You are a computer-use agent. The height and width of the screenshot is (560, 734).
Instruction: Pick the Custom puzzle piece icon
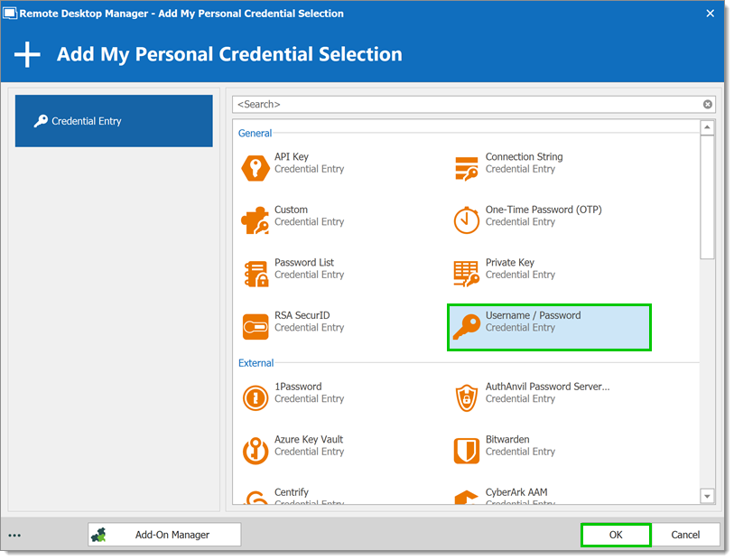(x=256, y=220)
